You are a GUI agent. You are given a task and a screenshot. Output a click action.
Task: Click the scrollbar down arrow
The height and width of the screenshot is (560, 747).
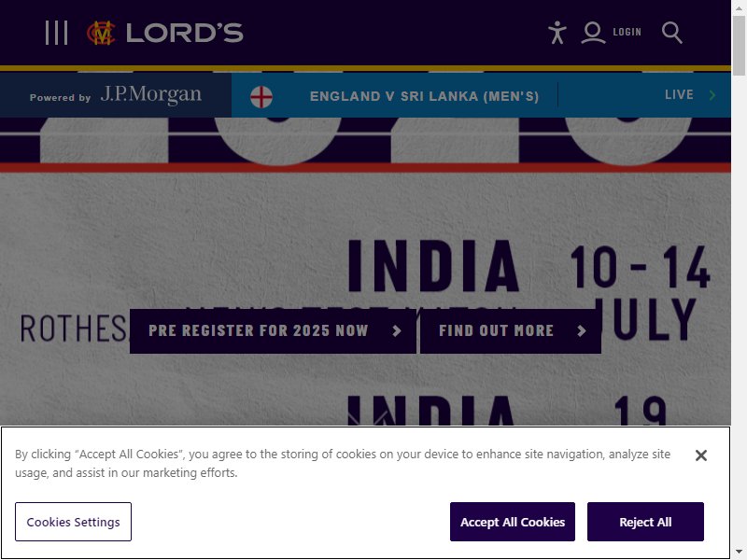pyautogui.click(x=739, y=553)
